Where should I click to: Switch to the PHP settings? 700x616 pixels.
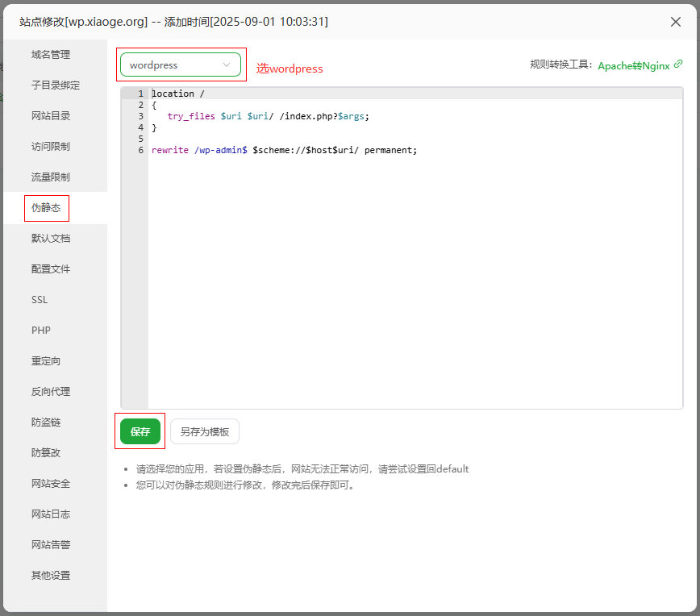[40, 330]
